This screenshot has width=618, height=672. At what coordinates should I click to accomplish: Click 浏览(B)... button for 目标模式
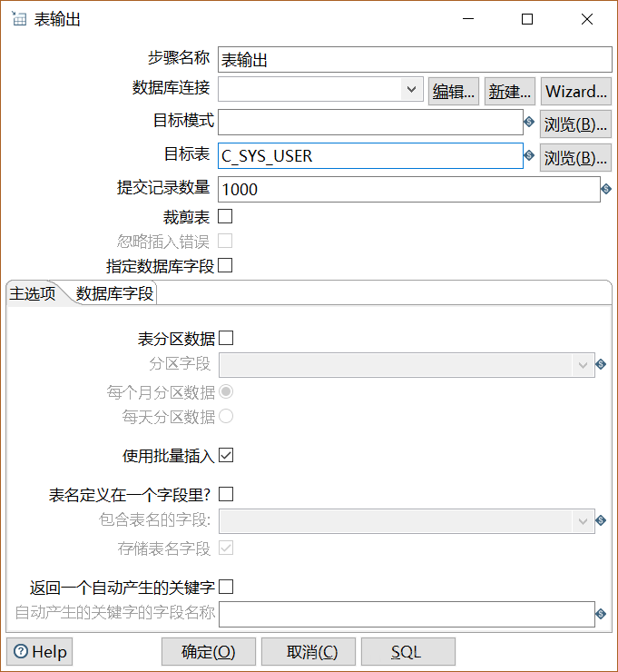click(575, 124)
